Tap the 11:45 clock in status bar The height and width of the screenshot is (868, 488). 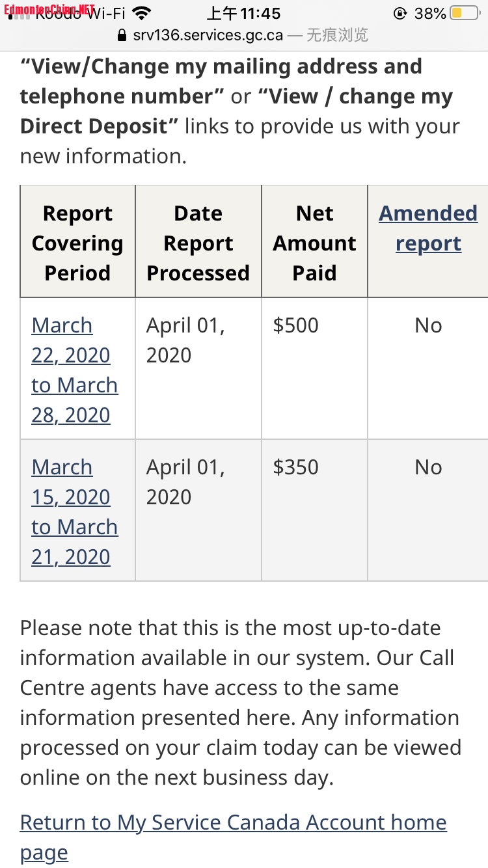coord(244,13)
